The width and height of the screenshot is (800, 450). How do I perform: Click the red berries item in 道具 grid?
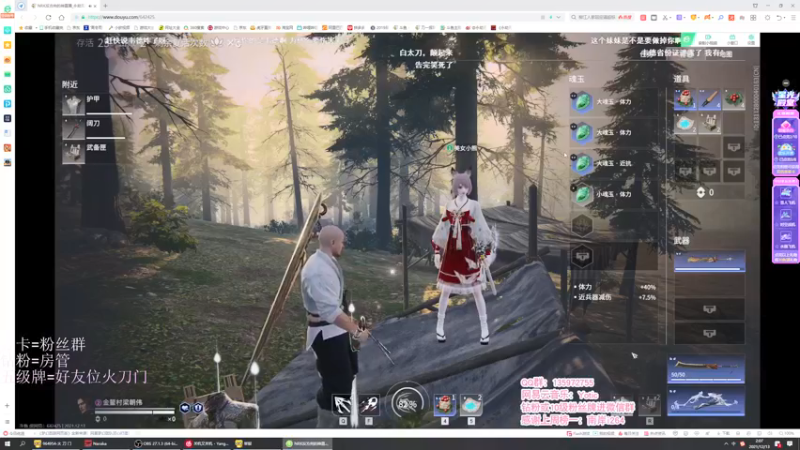pyautogui.click(x=734, y=99)
